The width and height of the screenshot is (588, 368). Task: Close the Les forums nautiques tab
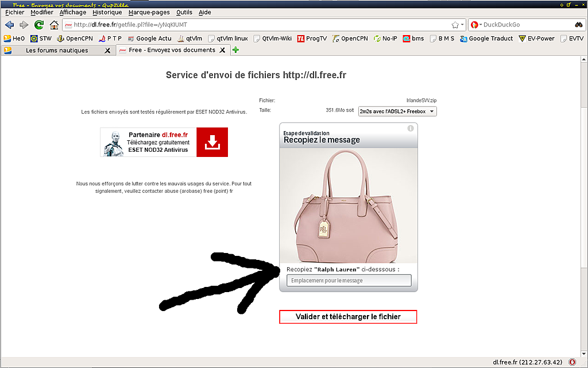tap(107, 51)
